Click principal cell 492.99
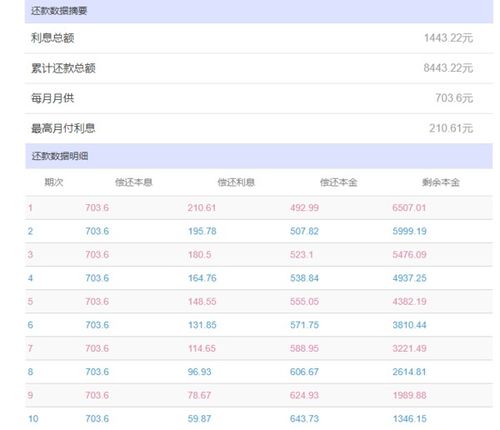The image size is (500, 430). (x=304, y=208)
